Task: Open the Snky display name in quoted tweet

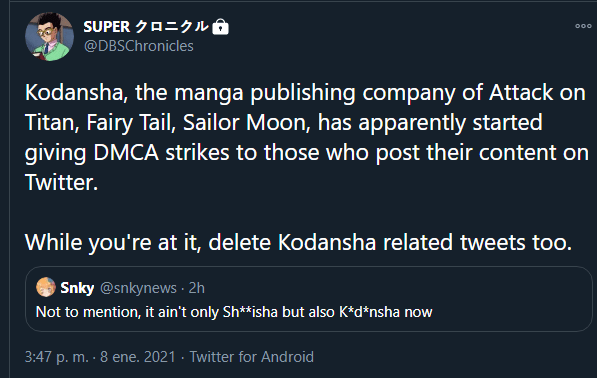Action: coord(77,288)
